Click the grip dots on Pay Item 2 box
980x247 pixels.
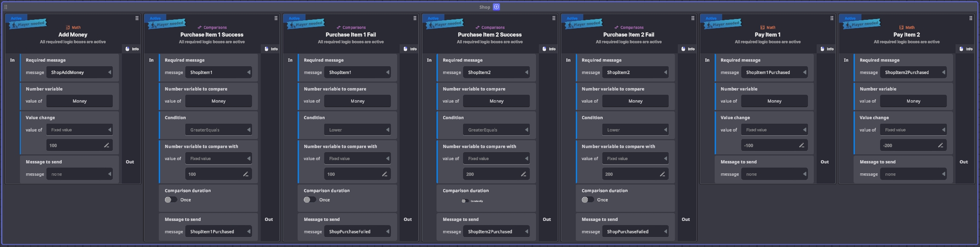[971, 18]
